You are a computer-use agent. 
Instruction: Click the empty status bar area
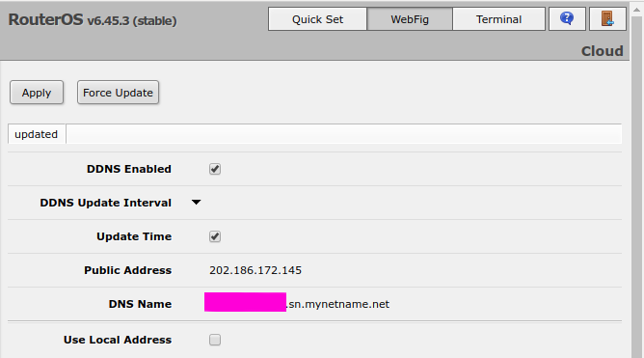click(344, 134)
